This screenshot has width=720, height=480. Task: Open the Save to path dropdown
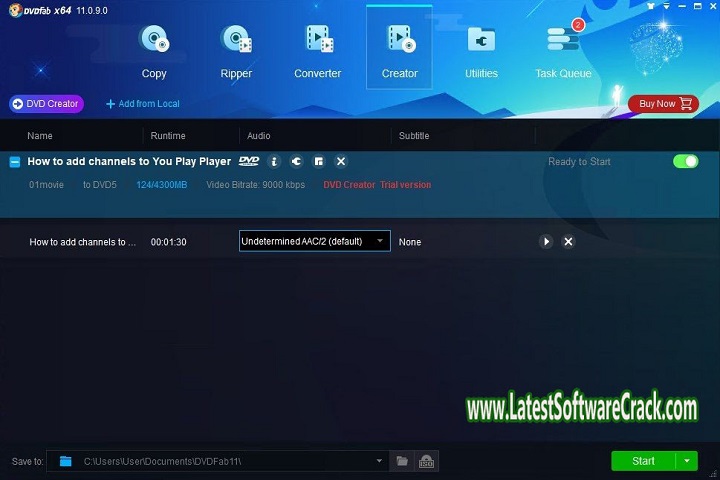tap(379, 461)
